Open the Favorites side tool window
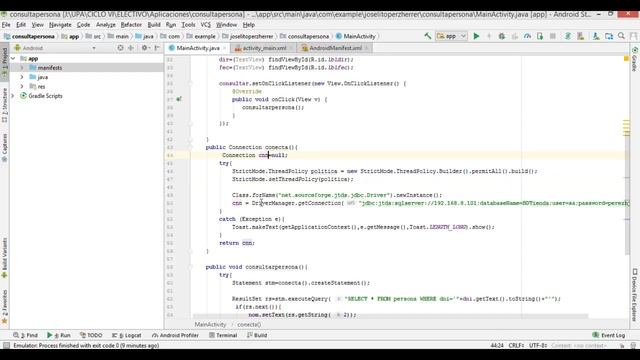 click(4, 307)
